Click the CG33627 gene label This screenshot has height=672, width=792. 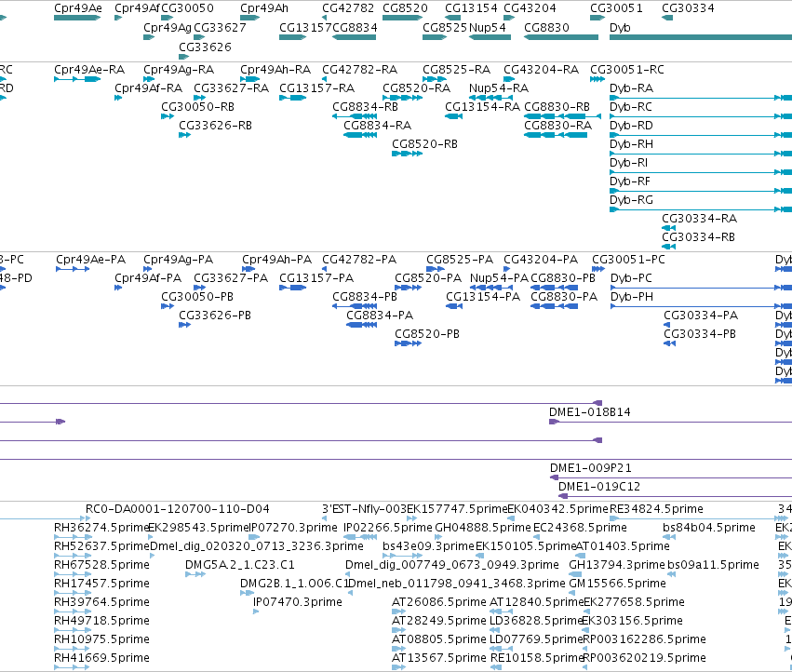tap(220, 28)
